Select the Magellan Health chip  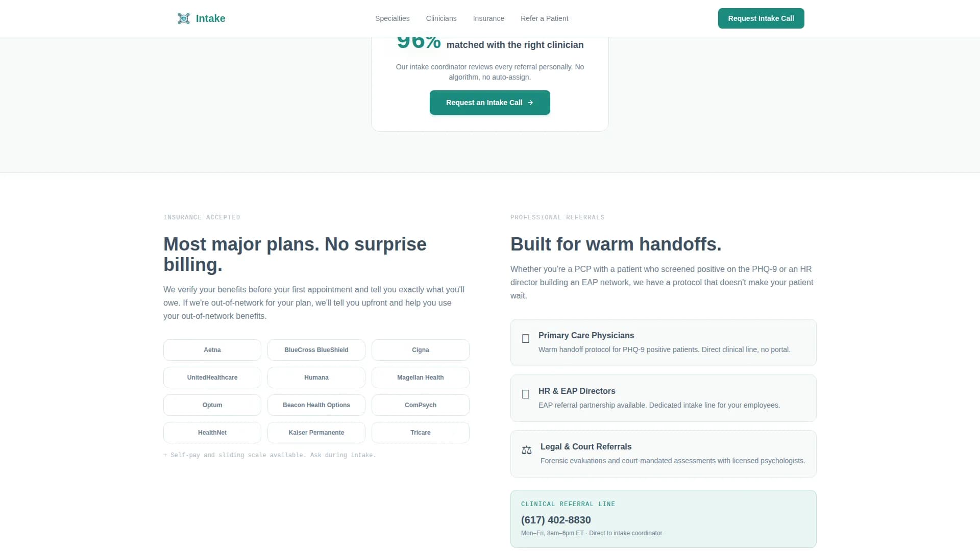(421, 378)
